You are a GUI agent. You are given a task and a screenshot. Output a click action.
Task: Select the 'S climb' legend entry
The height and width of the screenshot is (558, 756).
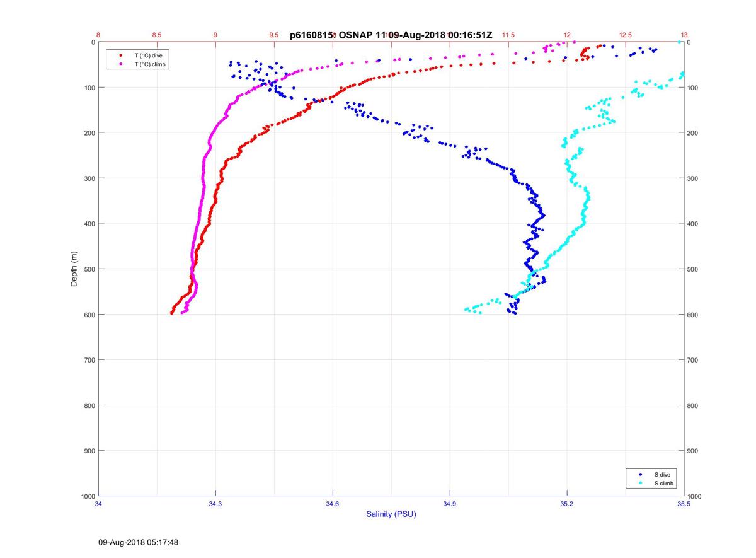click(664, 483)
